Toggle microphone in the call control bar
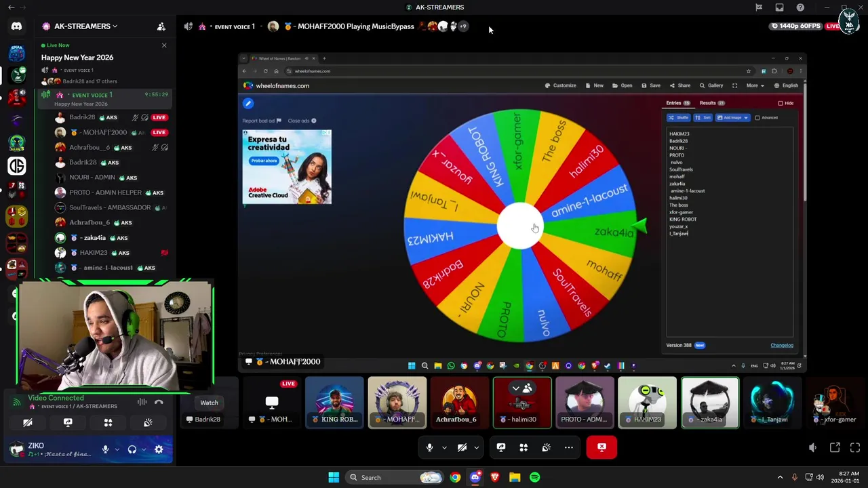This screenshot has height=488, width=868. coord(429,447)
